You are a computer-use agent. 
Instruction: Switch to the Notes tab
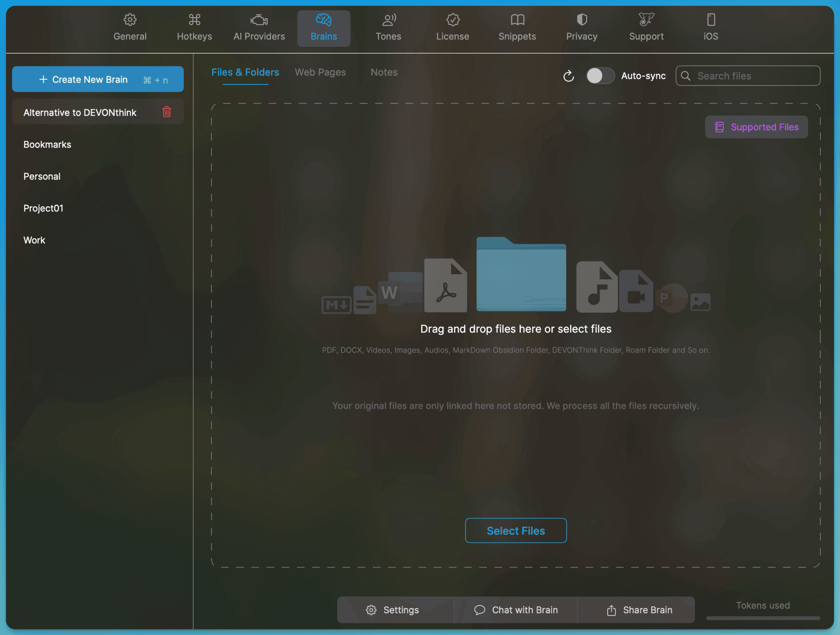coord(384,72)
